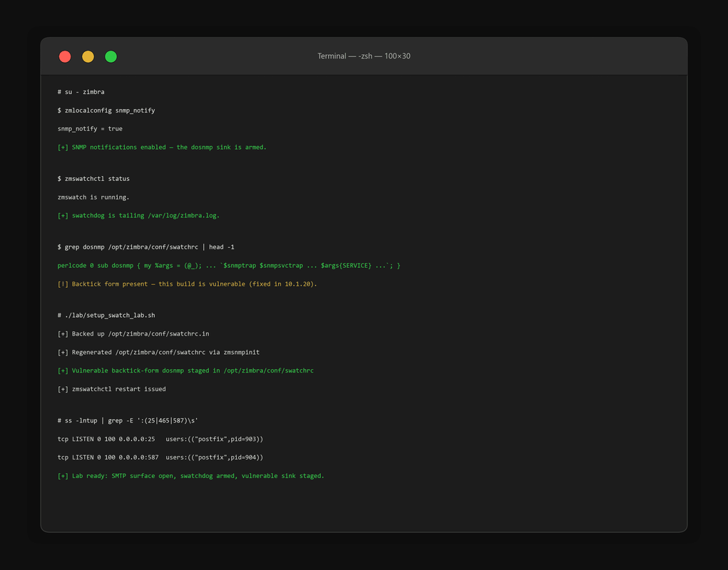Click the window title 'Terminal — -zsh — 100×30'
This screenshot has height=570, width=728.
pos(364,56)
